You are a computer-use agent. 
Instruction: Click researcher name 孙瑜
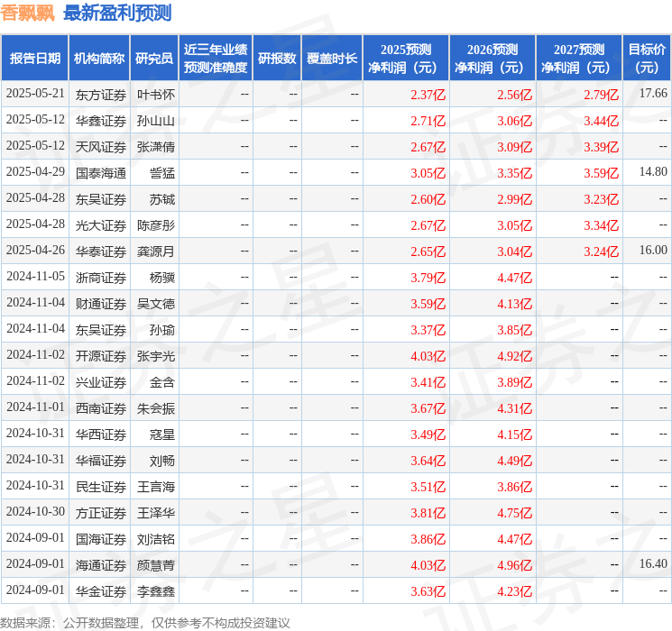162,330
